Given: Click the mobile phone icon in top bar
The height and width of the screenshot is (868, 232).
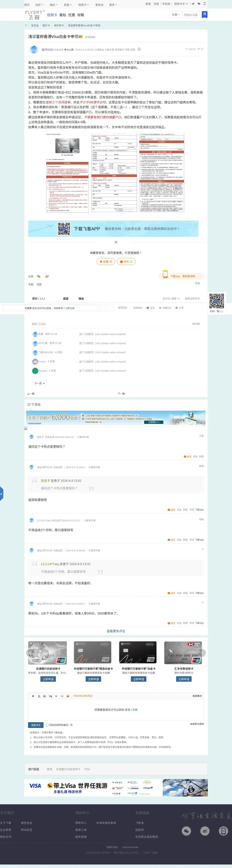Looking at the screenshot, I should pyautogui.click(x=204, y=4).
